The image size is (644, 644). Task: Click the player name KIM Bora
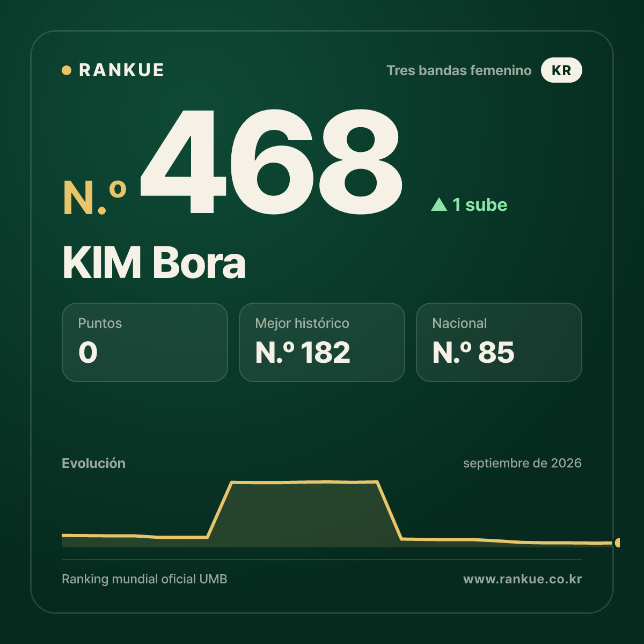point(154,263)
